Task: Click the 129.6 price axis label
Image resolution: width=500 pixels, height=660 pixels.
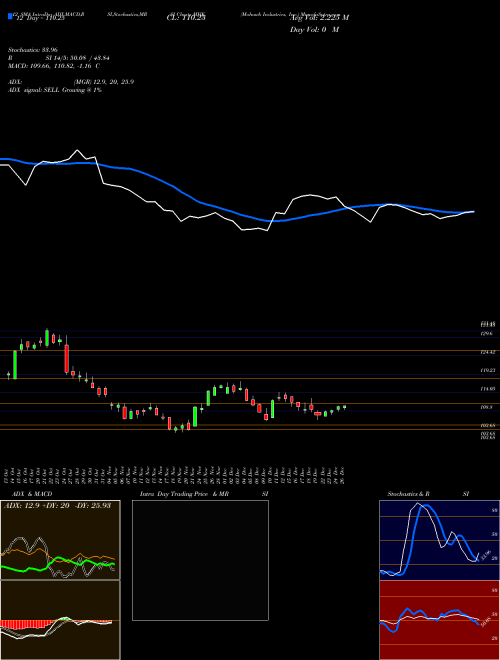Action: point(486,333)
